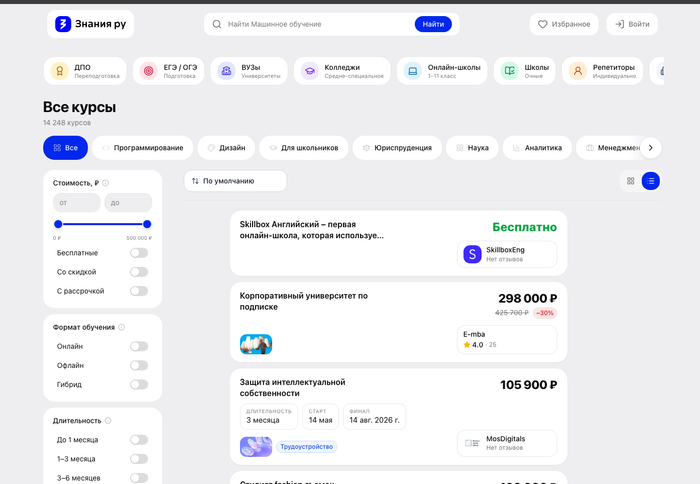This screenshot has width=700, height=484.
Task: Open the Корпоративный университет по подписке title
Action: (304, 301)
